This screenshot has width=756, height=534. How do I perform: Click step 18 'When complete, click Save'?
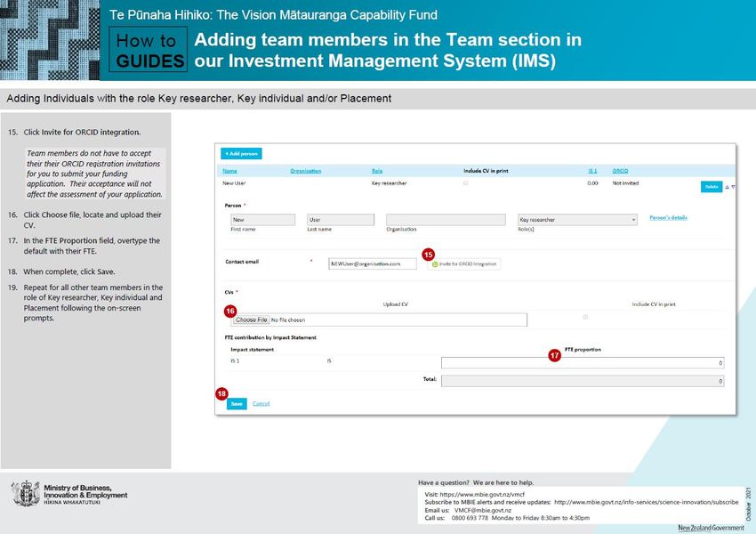69,271
